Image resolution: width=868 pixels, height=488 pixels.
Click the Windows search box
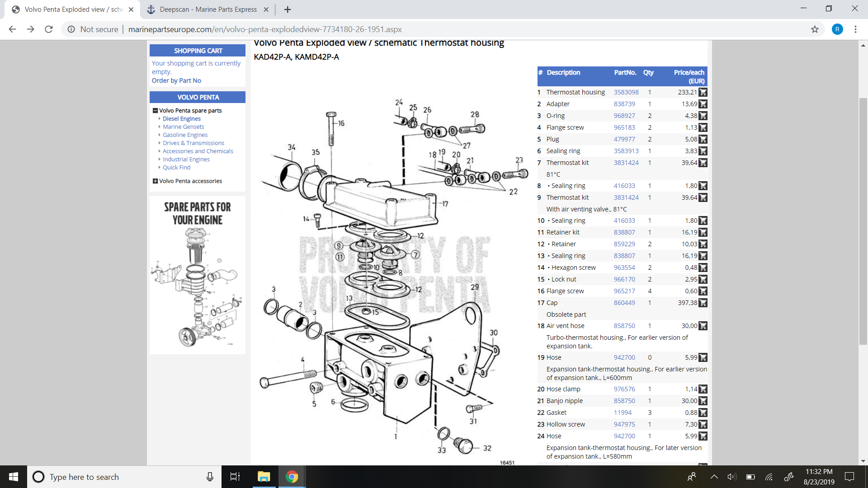pos(124,477)
